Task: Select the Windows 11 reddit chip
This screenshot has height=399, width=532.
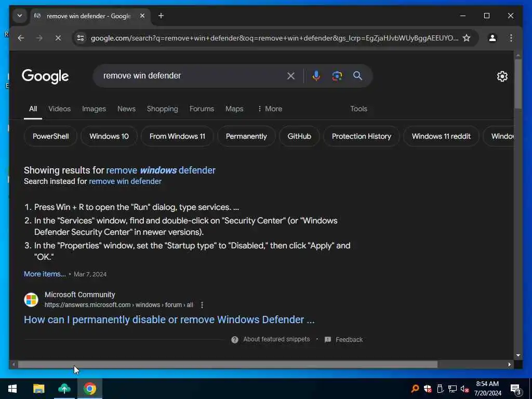Action: (x=441, y=137)
